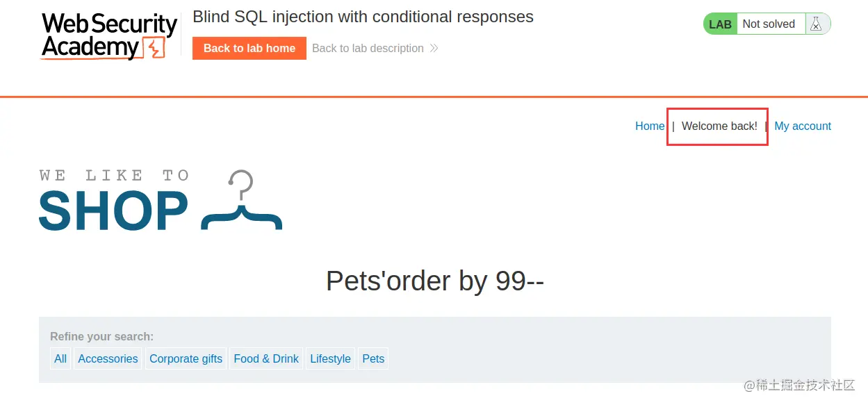
Task: Select the Corporate gifts category filter
Action: pyautogui.click(x=186, y=358)
